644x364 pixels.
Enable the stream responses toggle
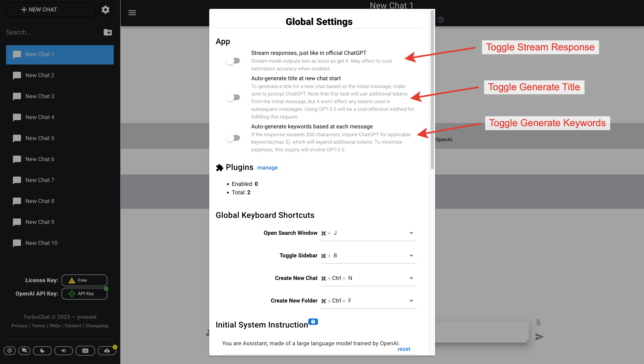coord(233,61)
